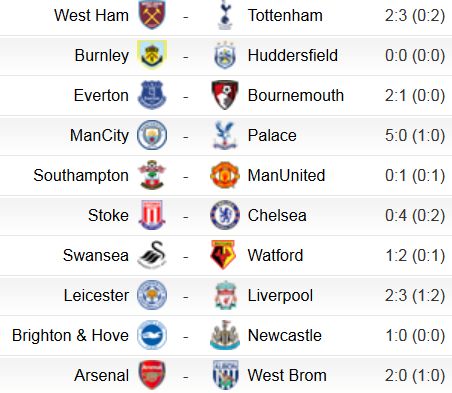This screenshot has height=393, width=452.
Task: Open the Huddersfield club badge
Action: tap(225, 55)
